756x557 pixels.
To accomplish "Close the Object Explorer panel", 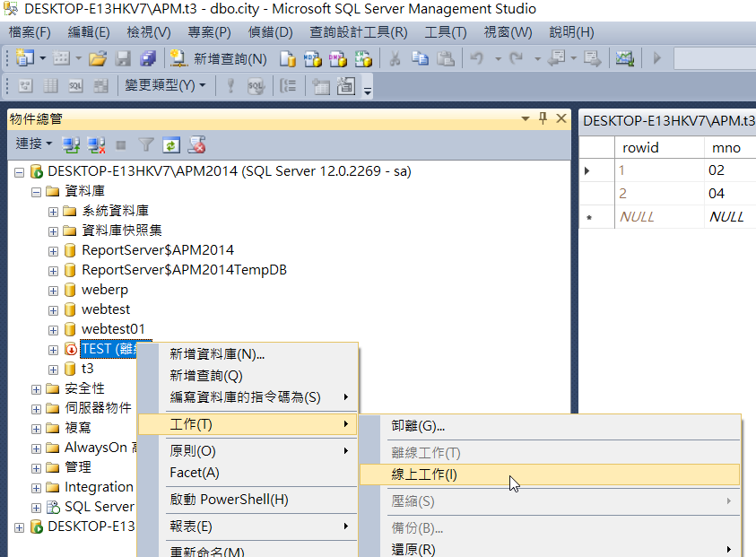I will (x=561, y=118).
